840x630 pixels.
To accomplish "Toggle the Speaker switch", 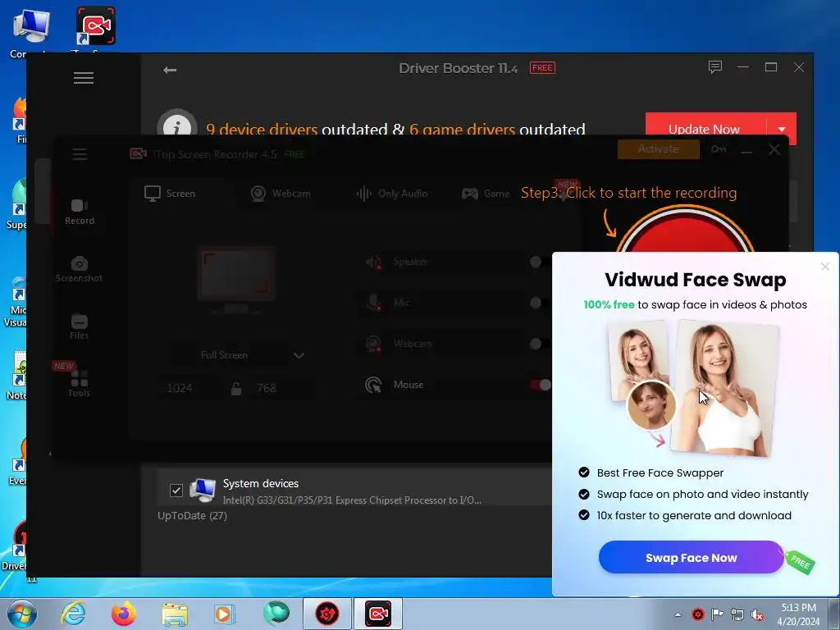I will tap(539, 262).
